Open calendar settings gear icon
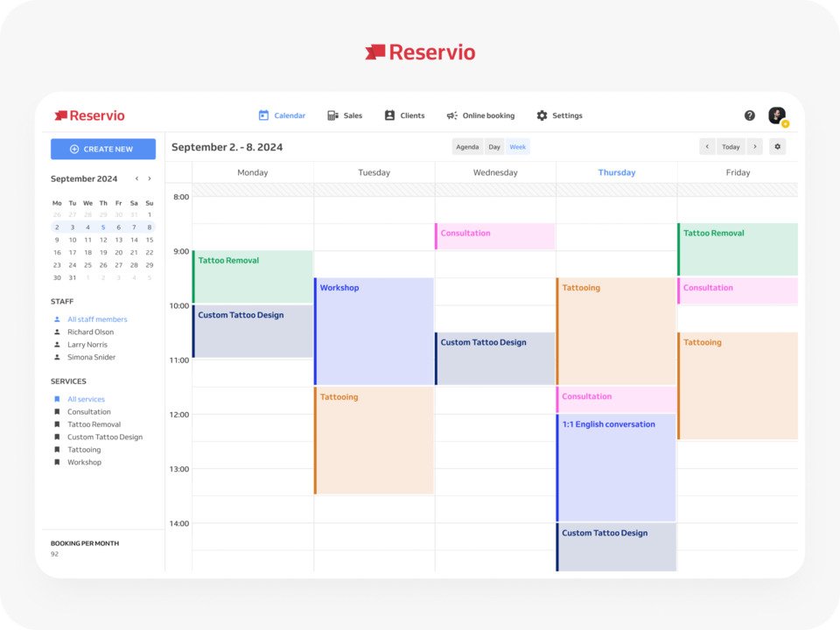The height and width of the screenshot is (630, 840). point(777,147)
